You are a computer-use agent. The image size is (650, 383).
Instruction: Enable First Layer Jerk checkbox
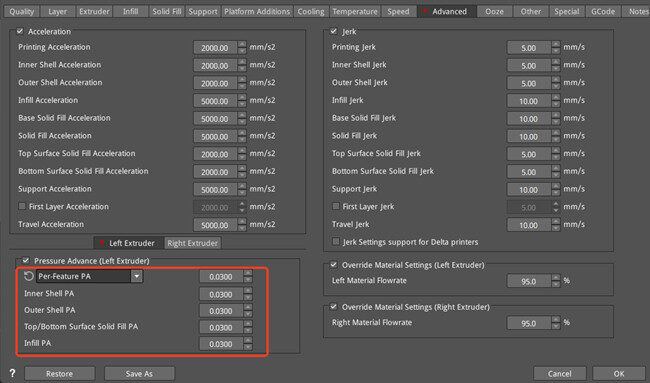pos(336,206)
